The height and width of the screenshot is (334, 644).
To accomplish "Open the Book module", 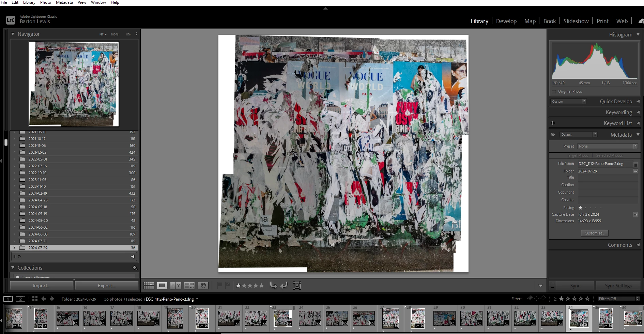I will (549, 21).
